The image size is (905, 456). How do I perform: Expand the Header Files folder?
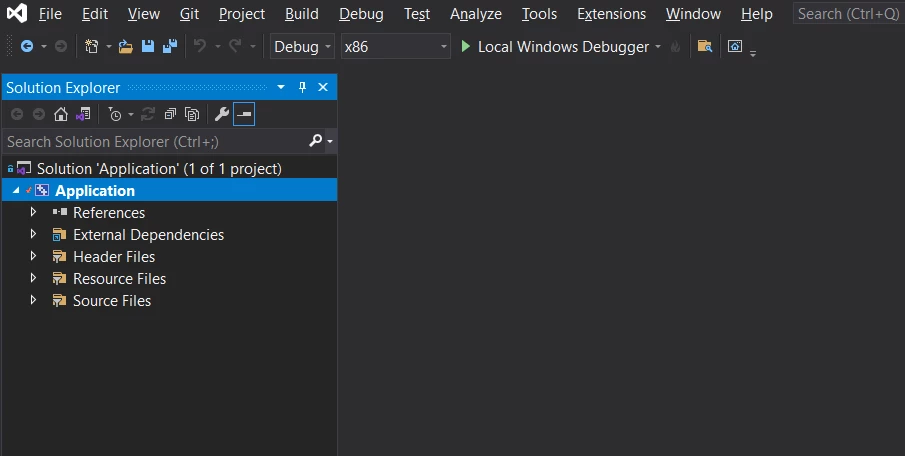click(x=33, y=256)
